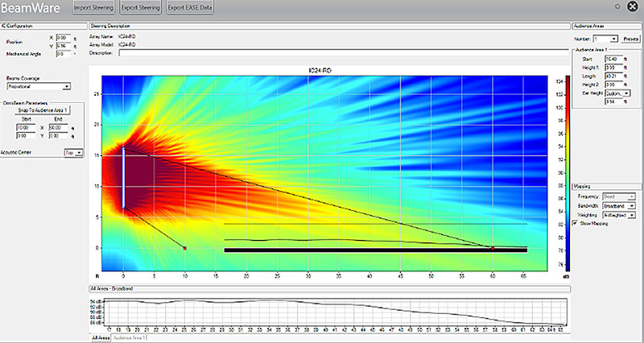Open the Weighting dropdown

coord(618,215)
